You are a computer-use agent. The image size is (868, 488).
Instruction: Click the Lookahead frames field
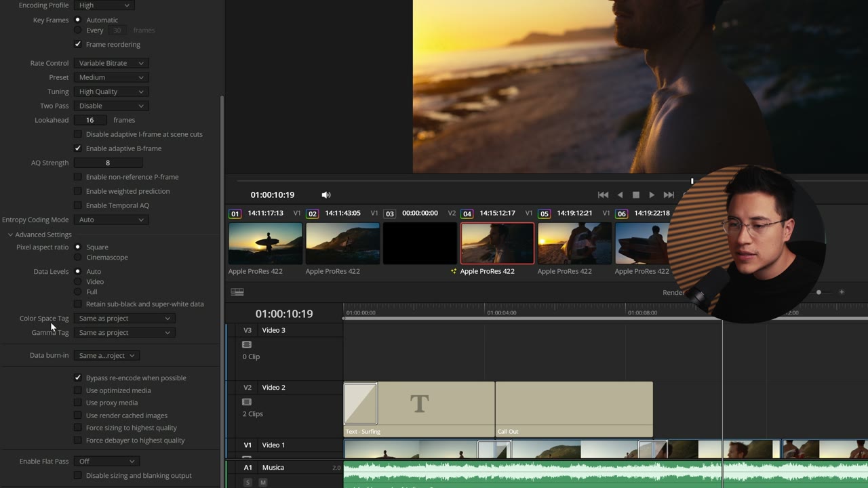coord(90,120)
